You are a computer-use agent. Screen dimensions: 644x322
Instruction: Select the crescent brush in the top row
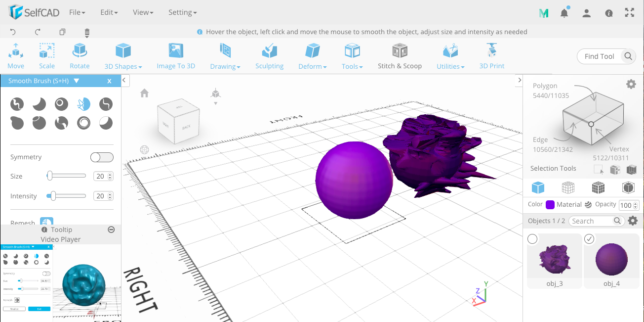(40, 104)
